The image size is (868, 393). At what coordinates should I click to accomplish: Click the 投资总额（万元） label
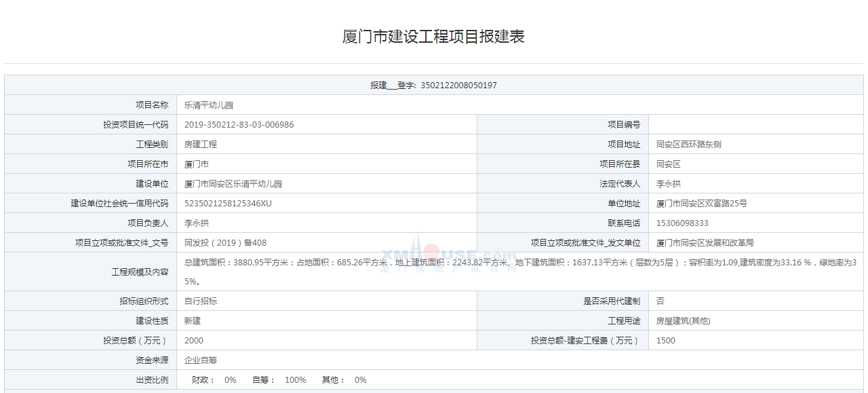click(136, 341)
